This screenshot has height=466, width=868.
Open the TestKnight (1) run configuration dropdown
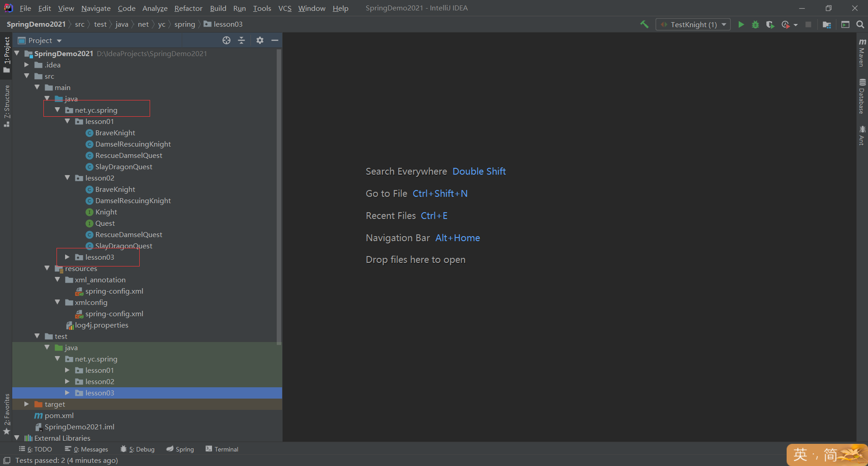[x=693, y=24]
